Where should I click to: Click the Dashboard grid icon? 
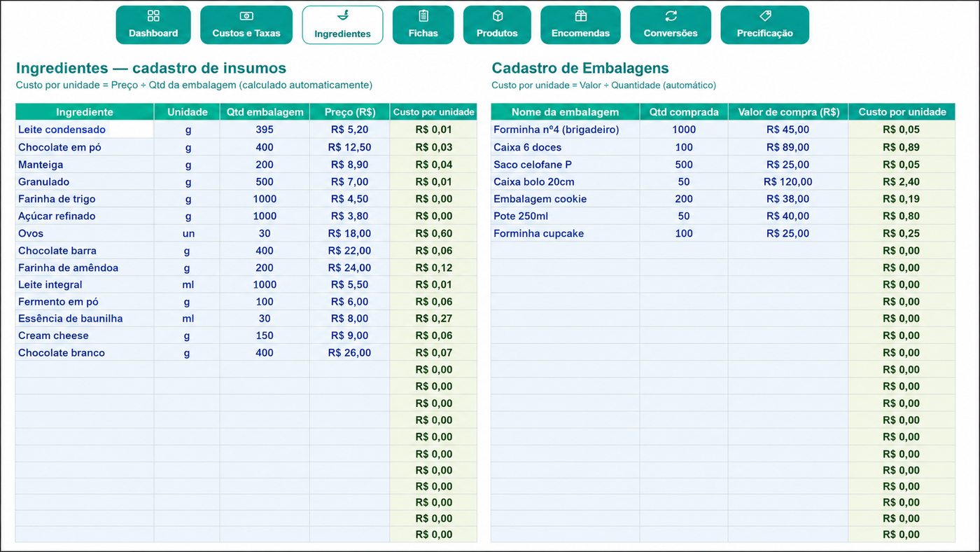pyautogui.click(x=153, y=16)
